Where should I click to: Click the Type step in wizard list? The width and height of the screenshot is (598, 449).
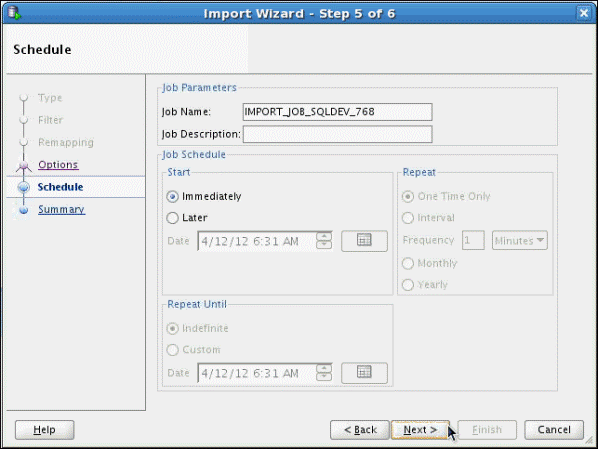50,98
